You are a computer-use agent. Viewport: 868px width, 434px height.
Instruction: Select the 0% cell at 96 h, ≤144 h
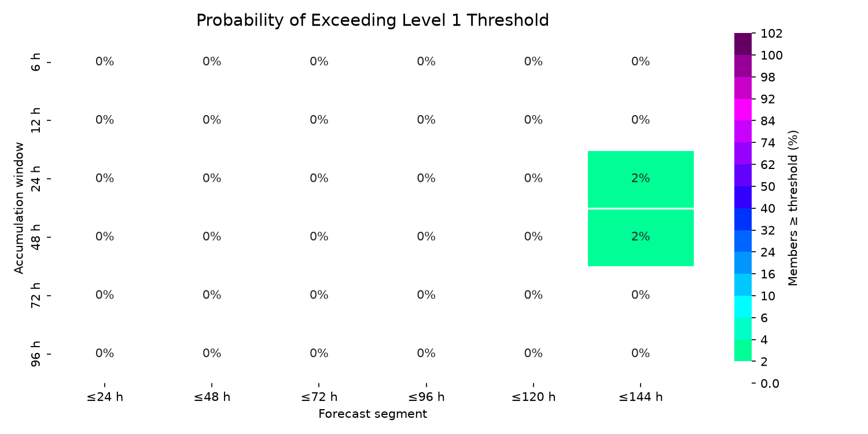click(641, 354)
